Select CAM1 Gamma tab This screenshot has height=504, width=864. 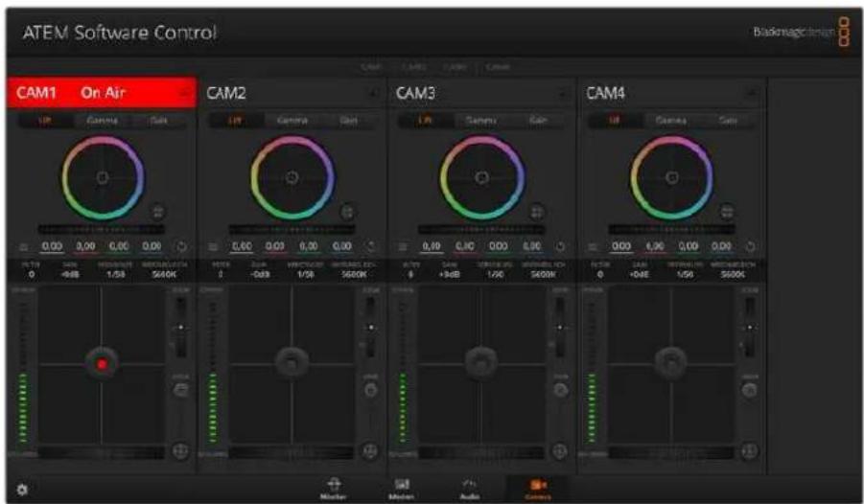[x=103, y=120]
